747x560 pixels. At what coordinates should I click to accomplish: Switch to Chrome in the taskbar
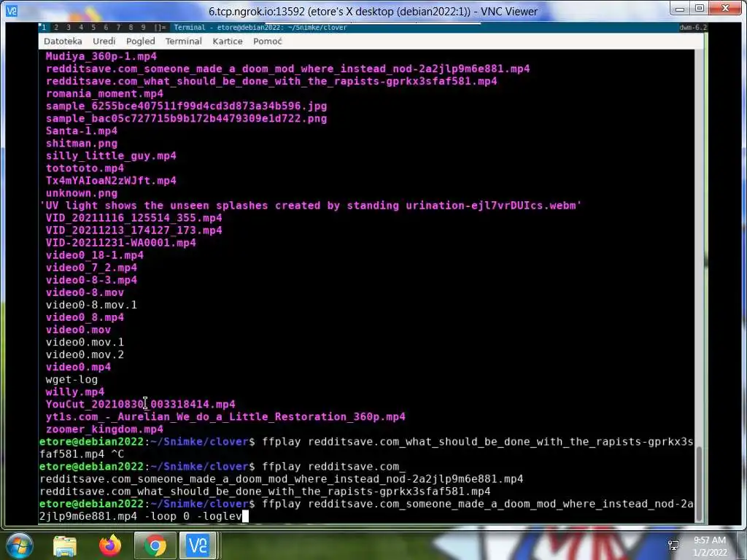point(155,545)
